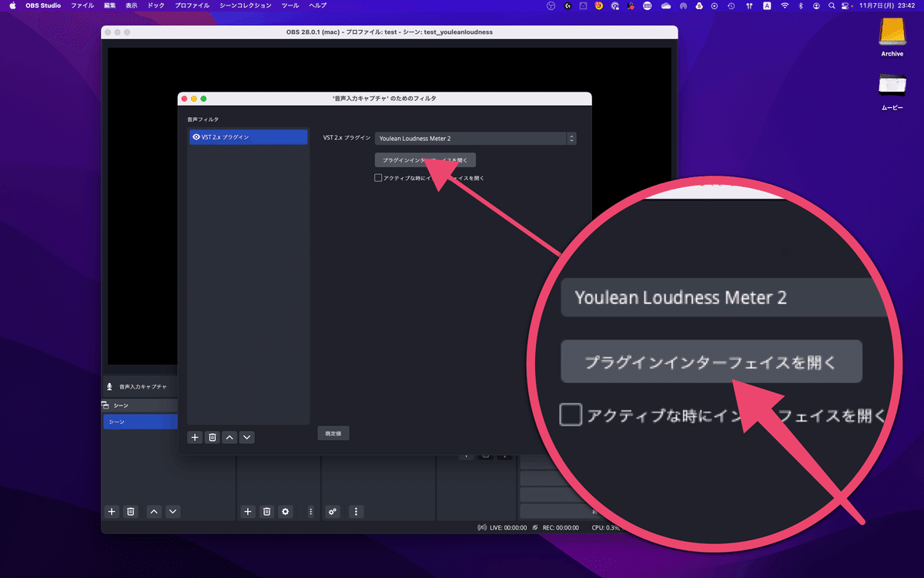This screenshot has height=578, width=924.
Task: Open audio mixer three-dot menu
Action: pyautogui.click(x=356, y=511)
